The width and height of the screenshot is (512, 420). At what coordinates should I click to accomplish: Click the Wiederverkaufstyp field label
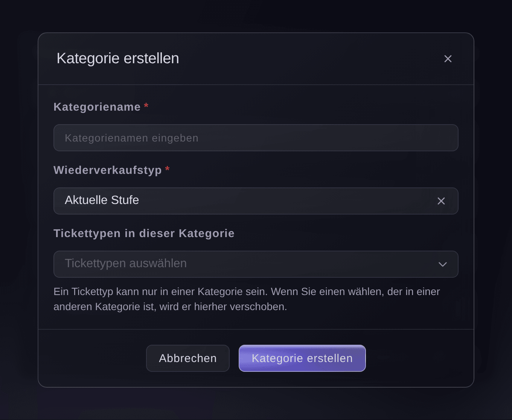[108, 170]
